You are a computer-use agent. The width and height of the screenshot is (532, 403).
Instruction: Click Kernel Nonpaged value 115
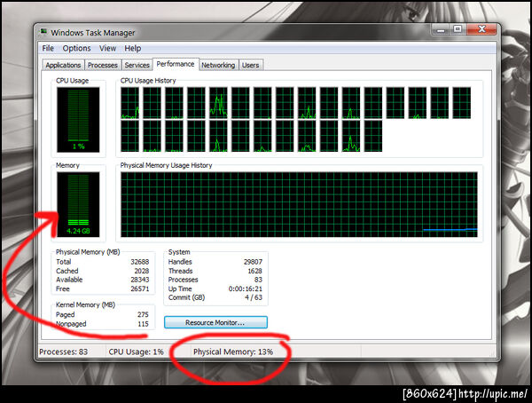pos(143,324)
